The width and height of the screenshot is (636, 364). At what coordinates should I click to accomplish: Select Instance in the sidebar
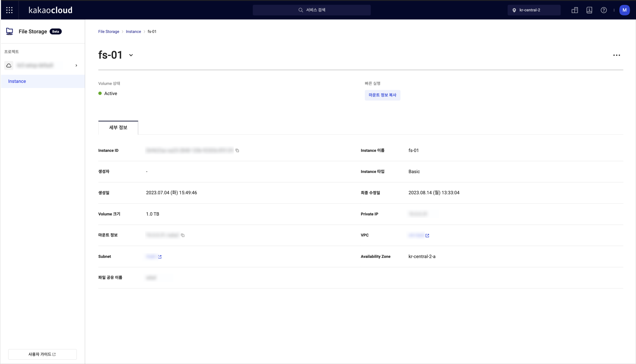pos(43,81)
